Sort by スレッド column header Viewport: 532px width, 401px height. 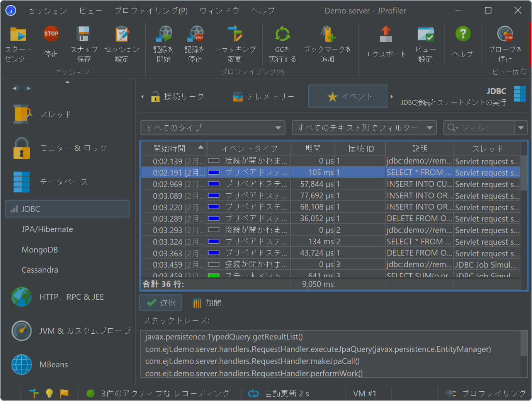coord(487,148)
